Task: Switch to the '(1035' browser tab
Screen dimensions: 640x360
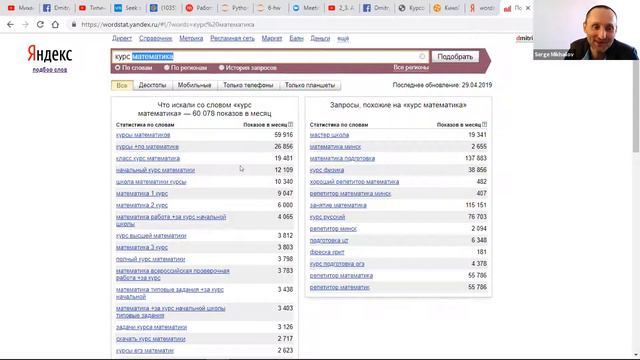Action: (163, 8)
